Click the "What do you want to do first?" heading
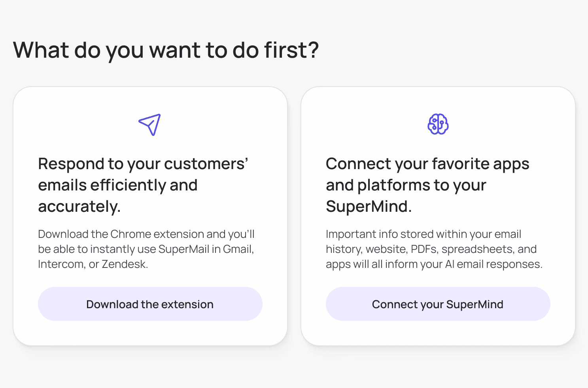588x388 pixels. [x=166, y=50]
